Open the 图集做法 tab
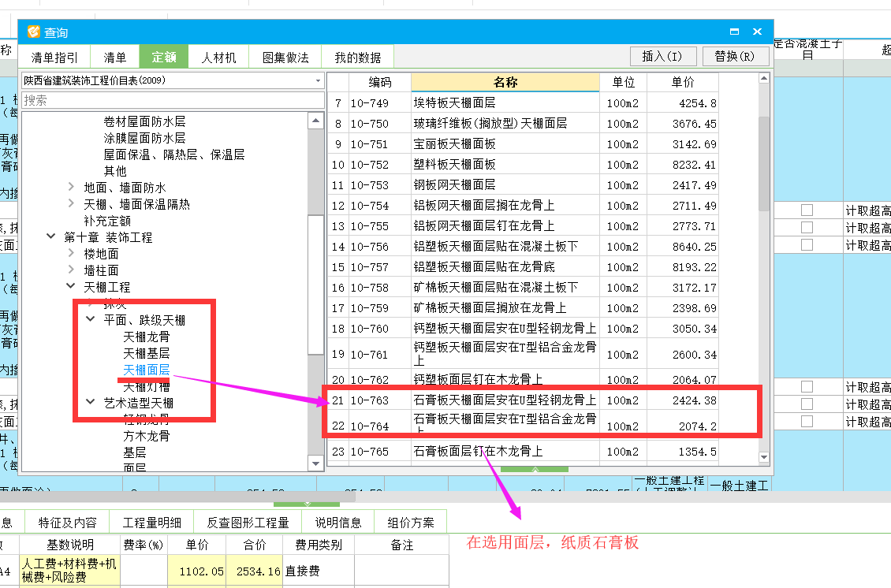The width and height of the screenshot is (891, 588). (x=285, y=58)
